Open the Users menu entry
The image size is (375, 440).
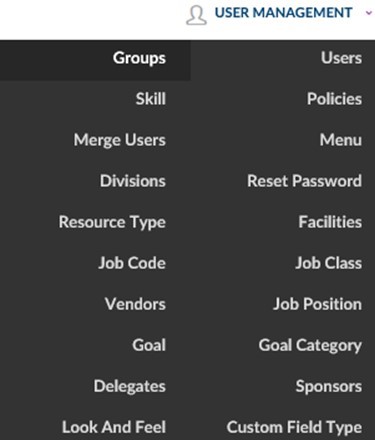[x=341, y=58]
